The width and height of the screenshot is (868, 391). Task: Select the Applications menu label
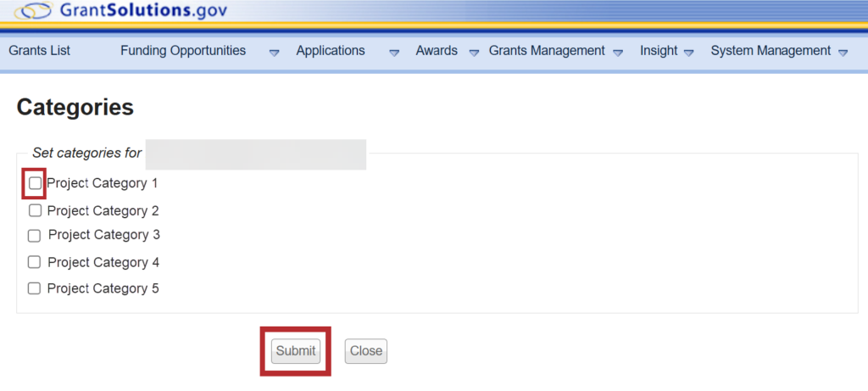click(x=331, y=51)
